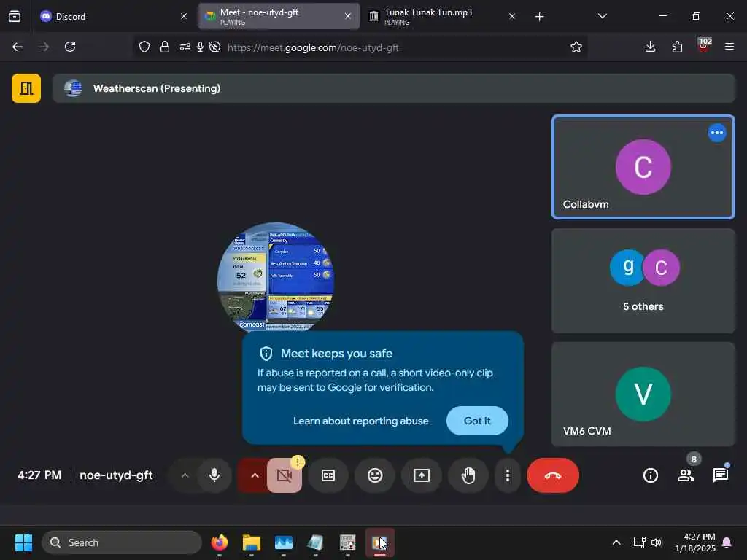Start presenting your screen
Viewport: 747px width, 560px height.
tap(422, 475)
